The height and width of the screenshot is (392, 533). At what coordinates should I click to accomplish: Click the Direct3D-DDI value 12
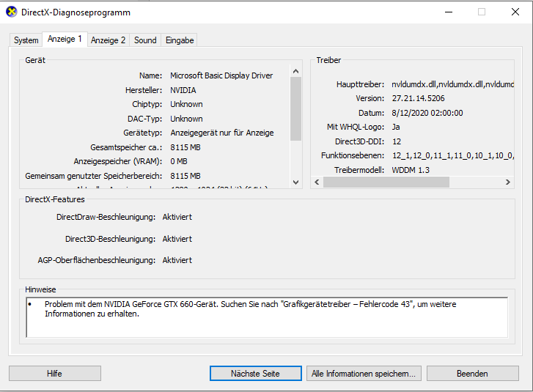click(397, 141)
